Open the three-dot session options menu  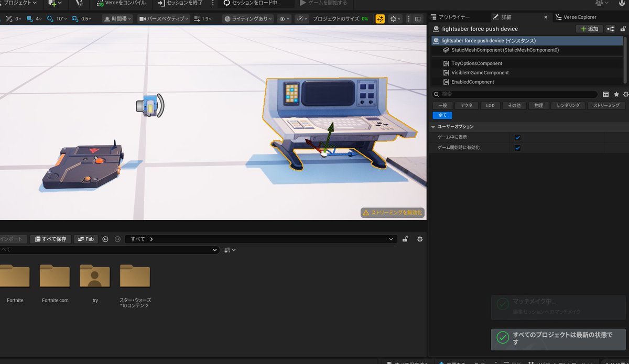coord(212,3)
